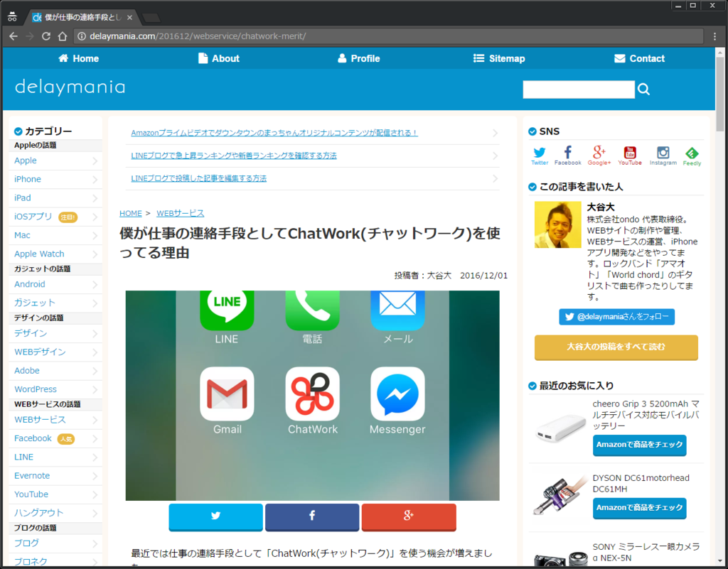Open the Evernote category
The height and width of the screenshot is (569, 728).
click(x=55, y=476)
